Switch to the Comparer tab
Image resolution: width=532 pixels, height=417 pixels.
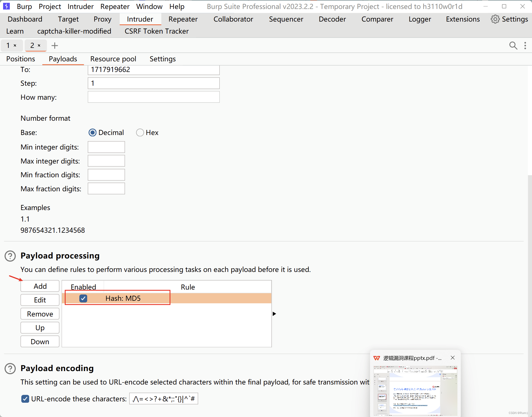pyautogui.click(x=377, y=19)
